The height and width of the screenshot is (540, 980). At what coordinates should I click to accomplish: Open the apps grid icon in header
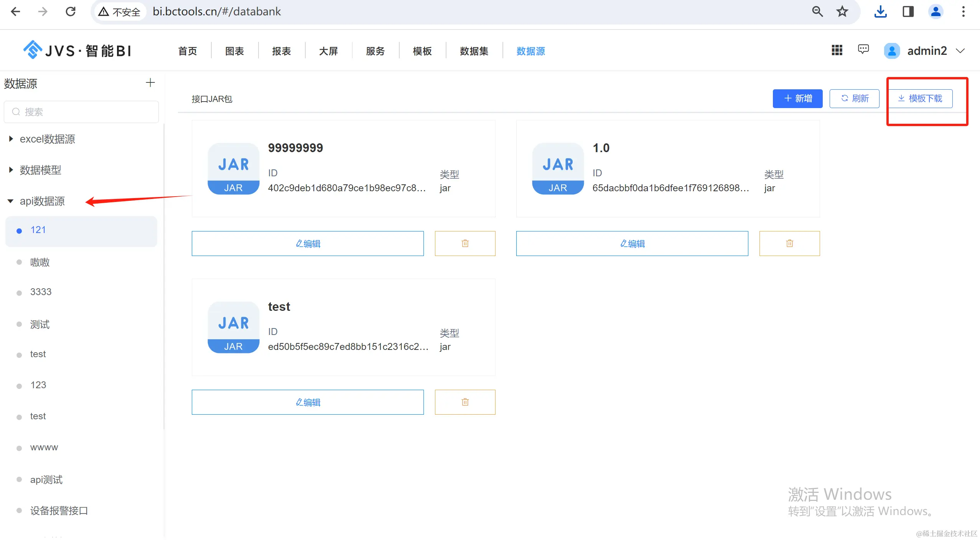tap(837, 50)
